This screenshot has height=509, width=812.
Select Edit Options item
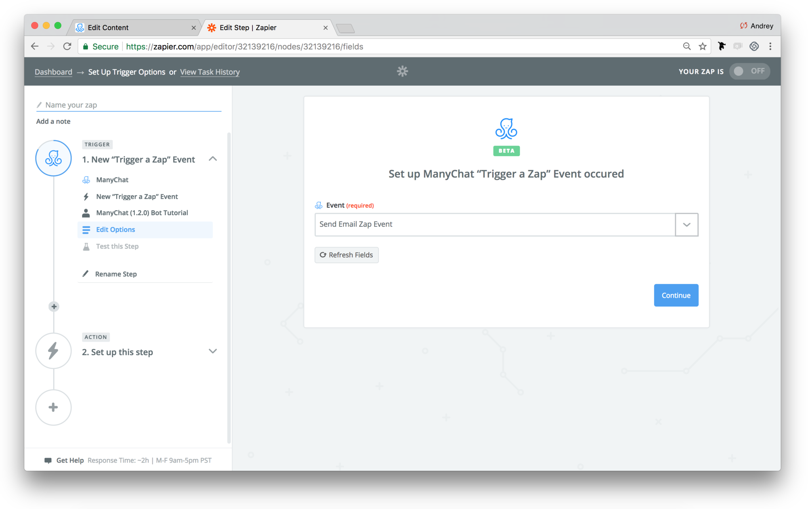[146, 230]
